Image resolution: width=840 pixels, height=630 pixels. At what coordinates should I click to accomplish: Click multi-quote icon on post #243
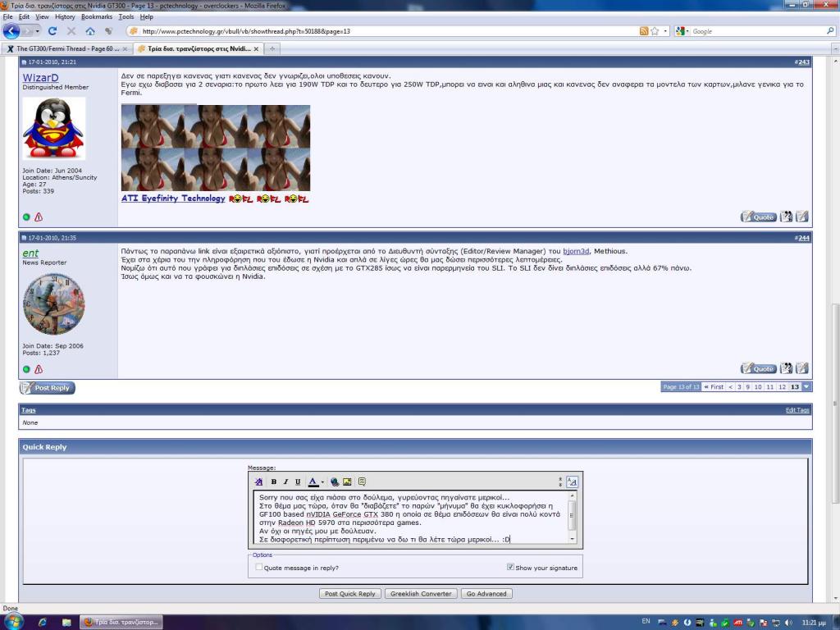pos(786,217)
